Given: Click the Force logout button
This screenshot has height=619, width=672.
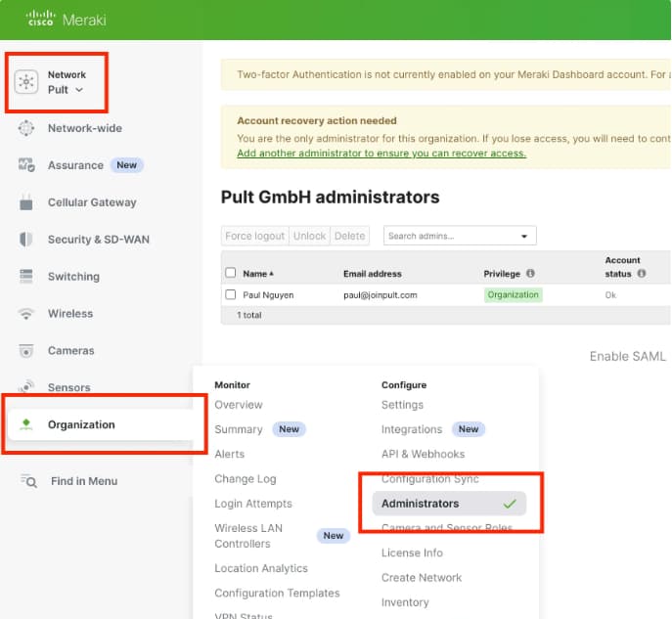Looking at the screenshot, I should click(x=255, y=236).
